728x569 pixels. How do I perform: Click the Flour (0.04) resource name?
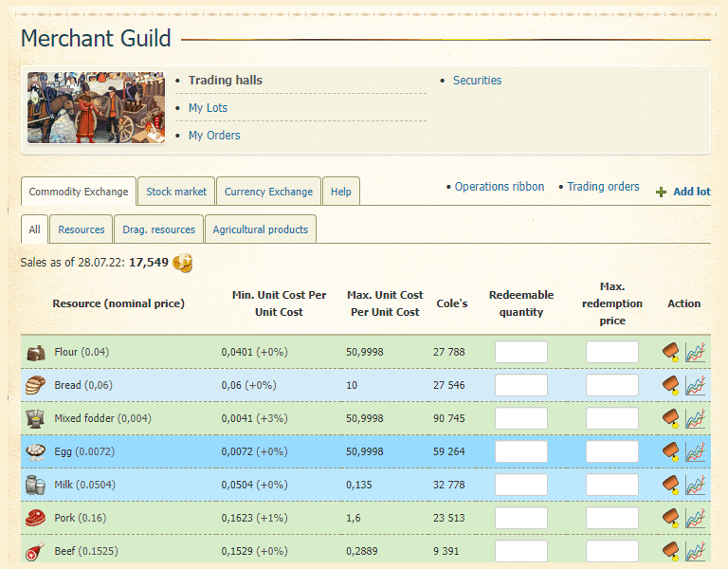click(x=82, y=352)
